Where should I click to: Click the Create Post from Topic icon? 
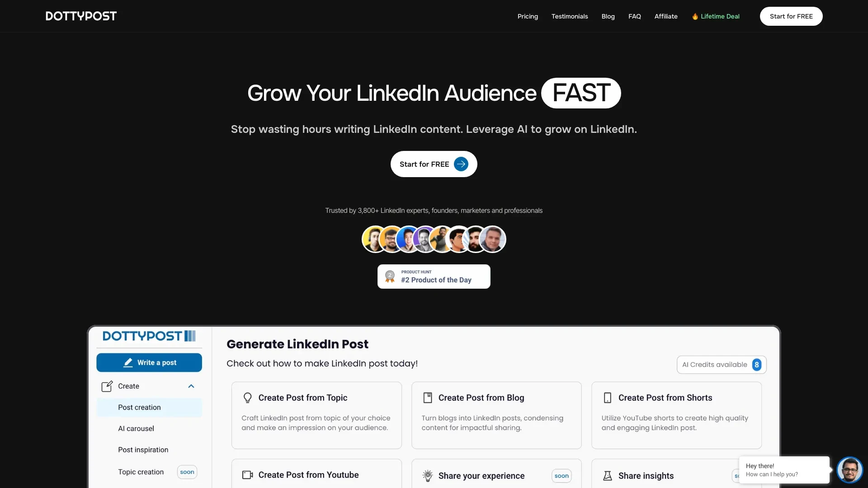click(247, 398)
